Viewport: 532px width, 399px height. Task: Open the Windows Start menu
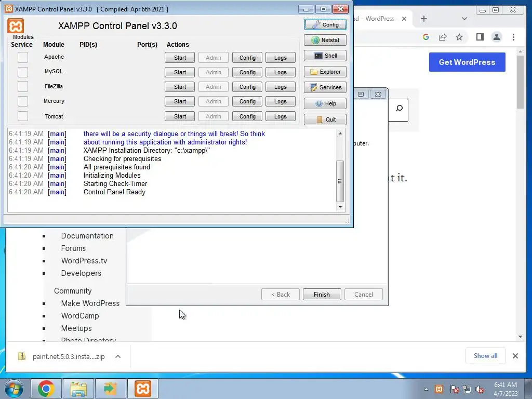pos(14,389)
